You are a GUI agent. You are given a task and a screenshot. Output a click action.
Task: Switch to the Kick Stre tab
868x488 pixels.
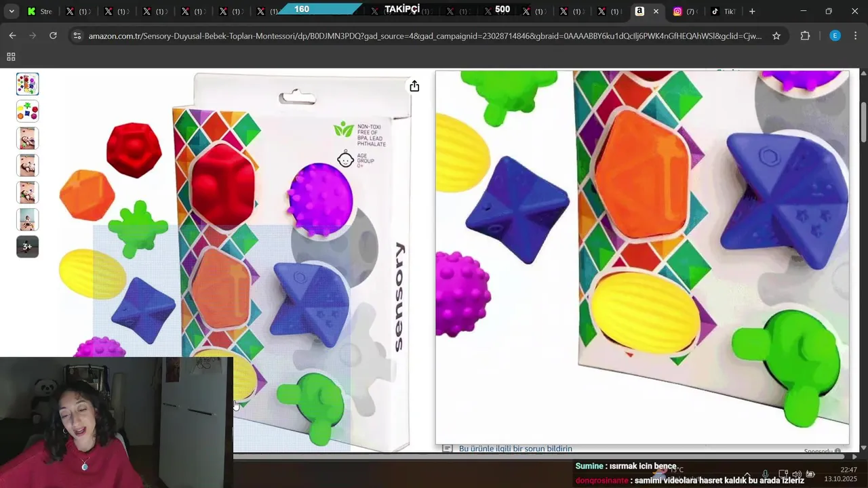pos(39,12)
